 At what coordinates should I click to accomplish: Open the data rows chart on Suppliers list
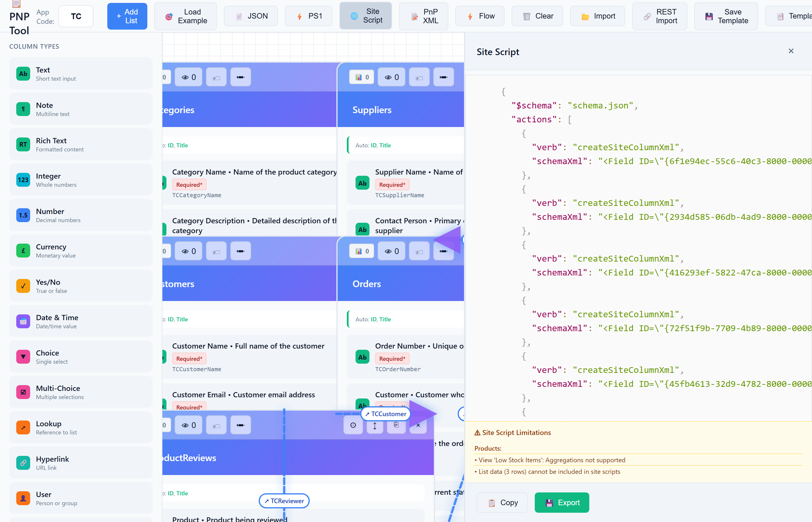pyautogui.click(x=362, y=77)
